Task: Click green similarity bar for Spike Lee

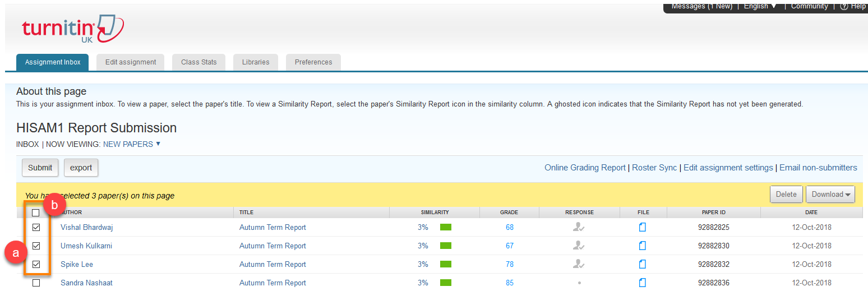Action: click(446, 264)
